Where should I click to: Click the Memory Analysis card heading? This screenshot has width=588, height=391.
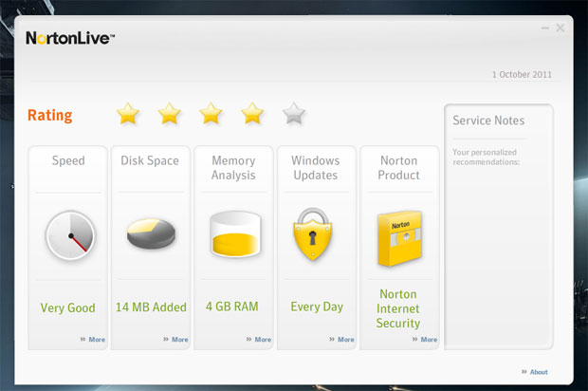(233, 168)
